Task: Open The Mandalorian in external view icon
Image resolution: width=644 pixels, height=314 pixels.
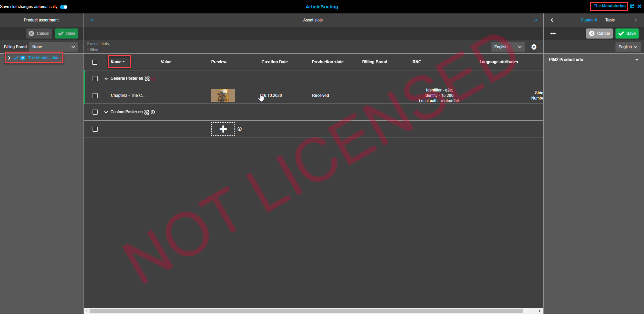Action: 632,6
